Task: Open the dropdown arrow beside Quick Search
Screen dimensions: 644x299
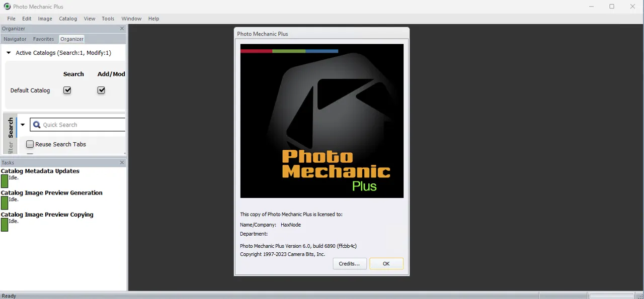Action: pos(23,125)
